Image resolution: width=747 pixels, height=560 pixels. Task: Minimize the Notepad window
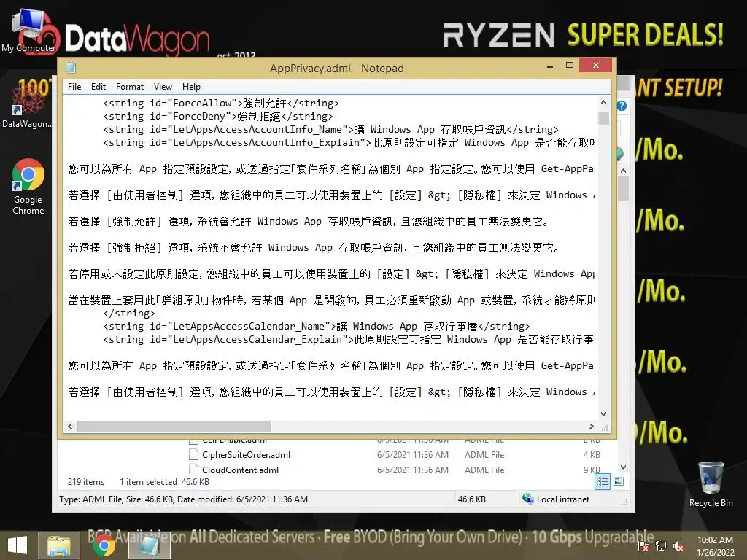(x=550, y=66)
